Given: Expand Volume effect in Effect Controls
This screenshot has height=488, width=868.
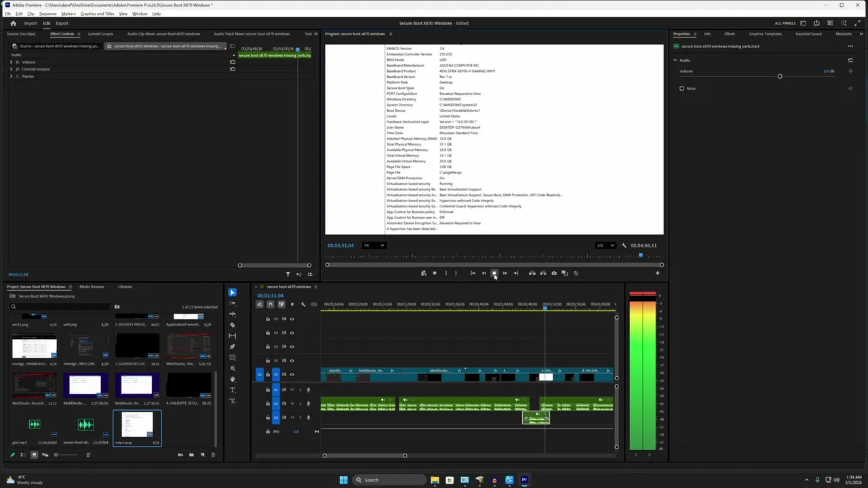Looking at the screenshot, I should (11, 62).
